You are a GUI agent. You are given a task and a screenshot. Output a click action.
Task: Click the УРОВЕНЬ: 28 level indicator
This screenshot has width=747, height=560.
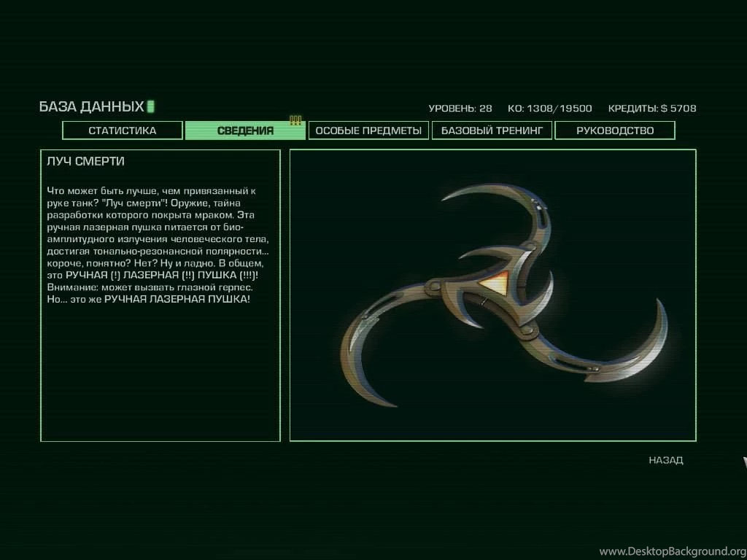coord(460,109)
